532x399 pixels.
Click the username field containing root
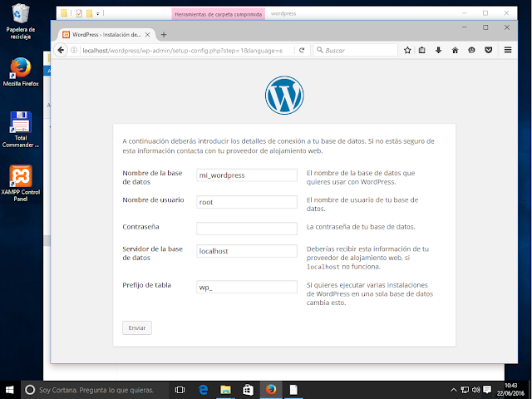click(x=247, y=202)
